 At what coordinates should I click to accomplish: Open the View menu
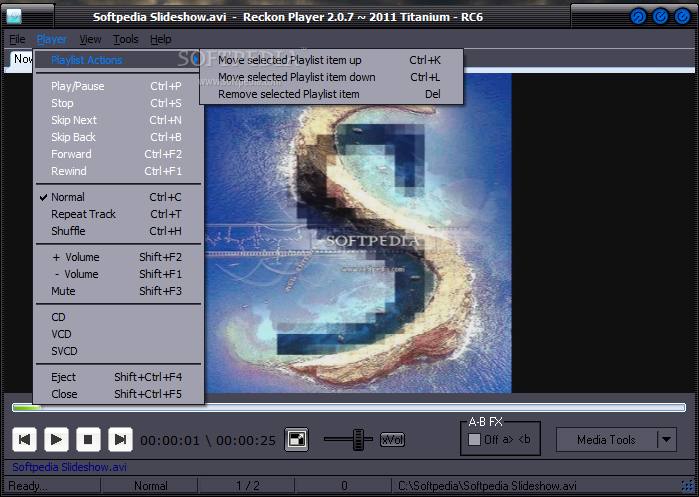pos(90,39)
